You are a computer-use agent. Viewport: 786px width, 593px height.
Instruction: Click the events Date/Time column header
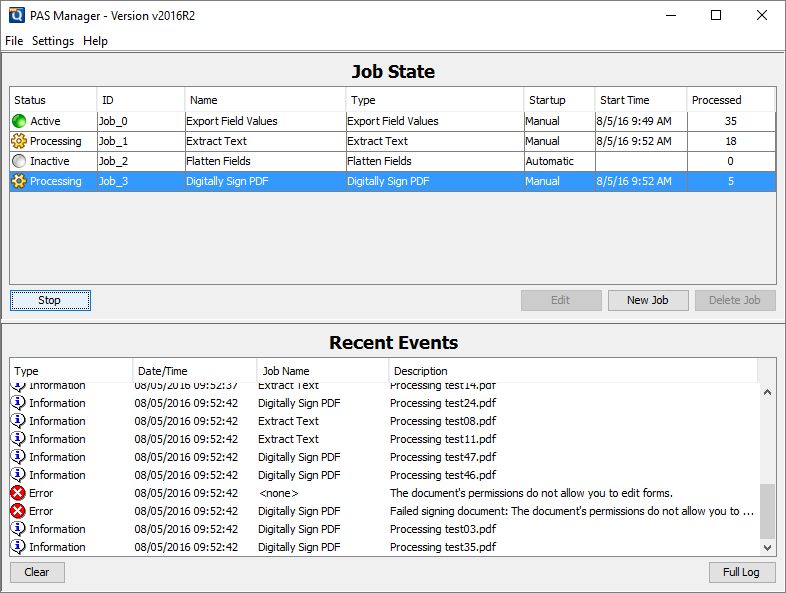(194, 371)
